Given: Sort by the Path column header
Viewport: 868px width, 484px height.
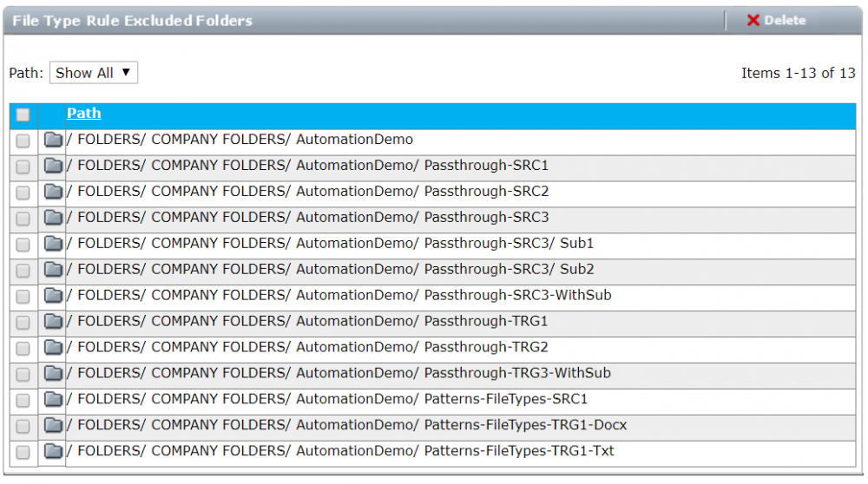Looking at the screenshot, I should point(83,114).
